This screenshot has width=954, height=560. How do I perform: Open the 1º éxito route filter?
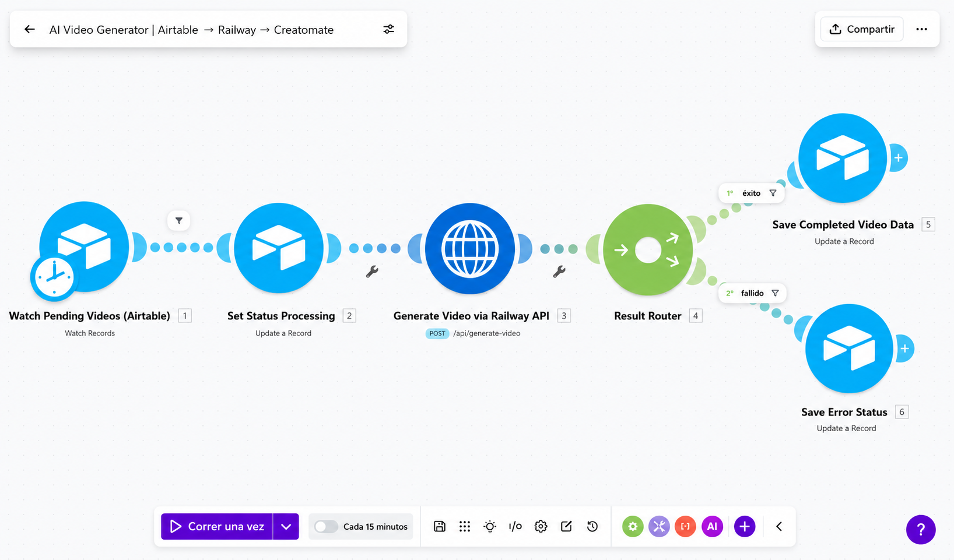click(x=751, y=193)
